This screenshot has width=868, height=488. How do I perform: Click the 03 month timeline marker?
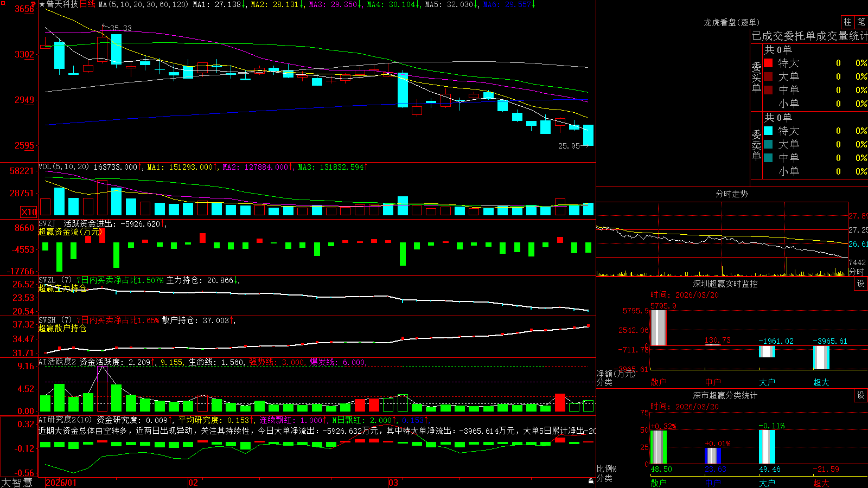coord(393,483)
